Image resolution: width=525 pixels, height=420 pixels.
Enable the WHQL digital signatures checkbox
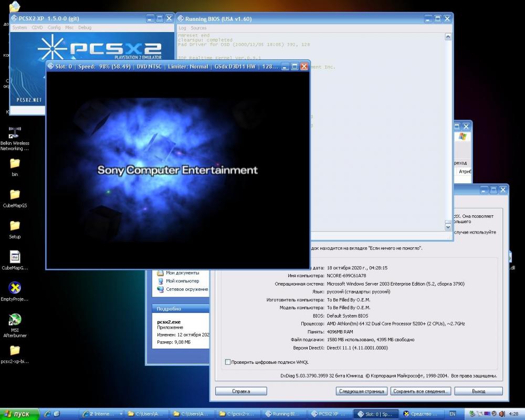[x=227, y=362]
